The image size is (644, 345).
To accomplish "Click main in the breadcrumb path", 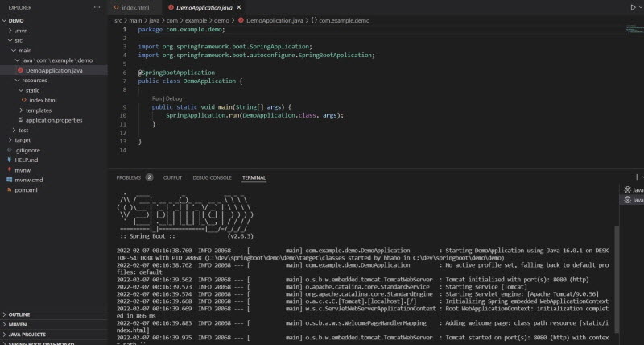I will 135,21.
